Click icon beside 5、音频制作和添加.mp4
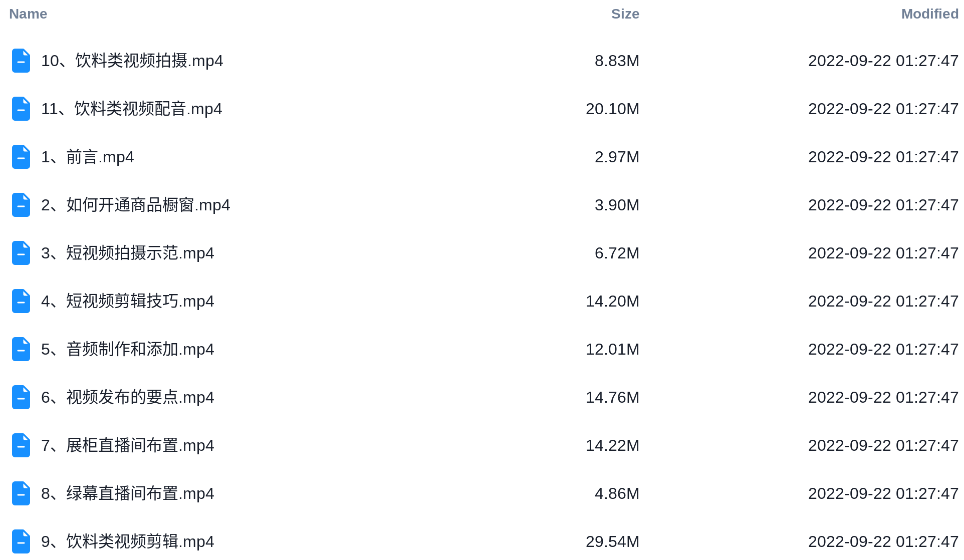 pos(21,349)
